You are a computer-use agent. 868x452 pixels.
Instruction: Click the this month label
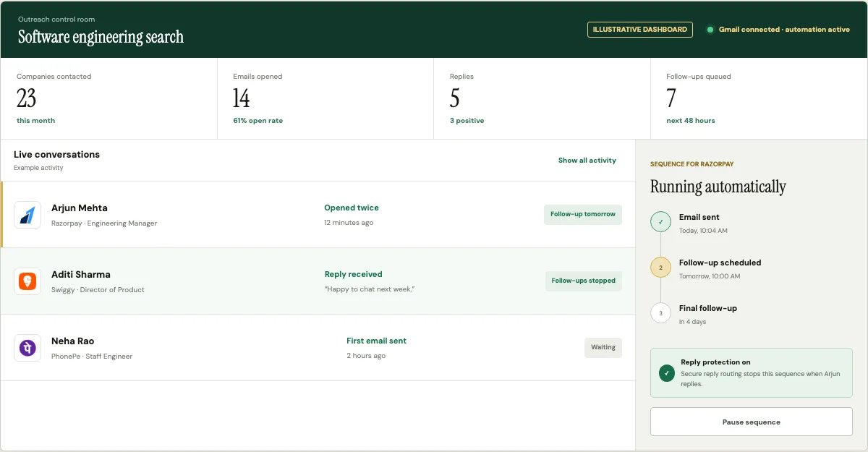click(35, 121)
